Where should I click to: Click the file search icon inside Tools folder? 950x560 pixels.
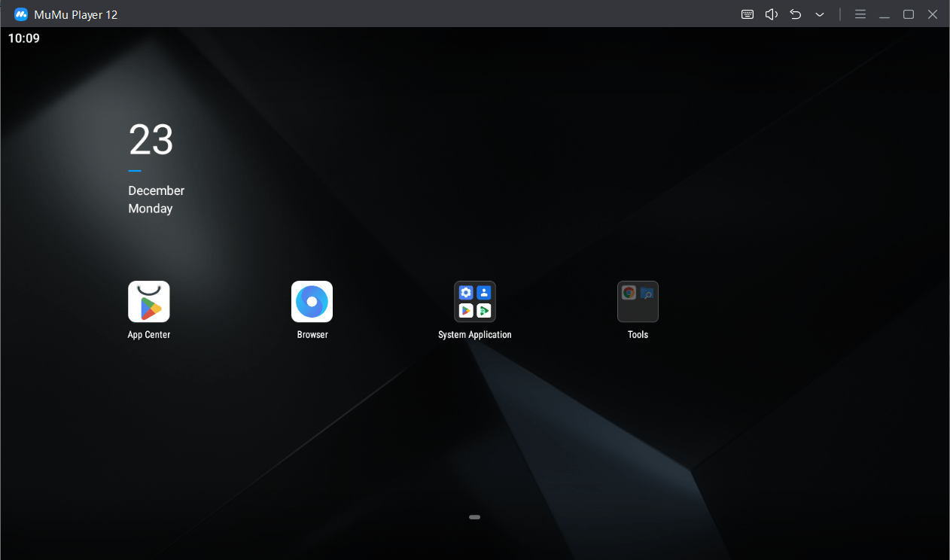[x=647, y=294]
